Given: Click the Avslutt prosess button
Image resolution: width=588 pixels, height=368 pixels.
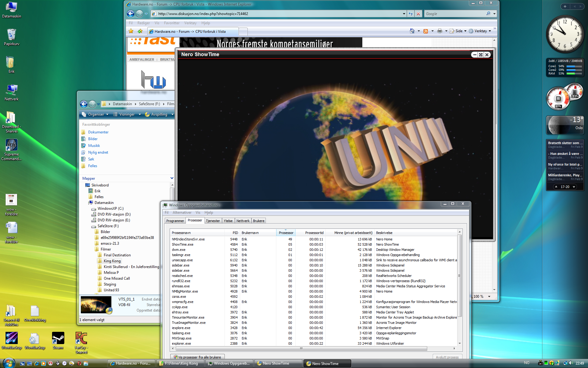Looking at the screenshot, I should [447, 357].
